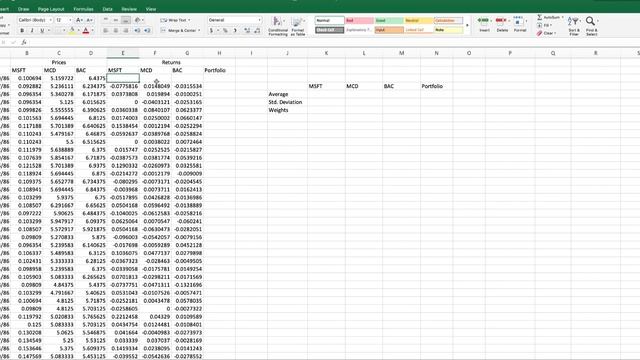Open Format as Table
640x360 pixels.
pyautogui.click(x=298, y=26)
